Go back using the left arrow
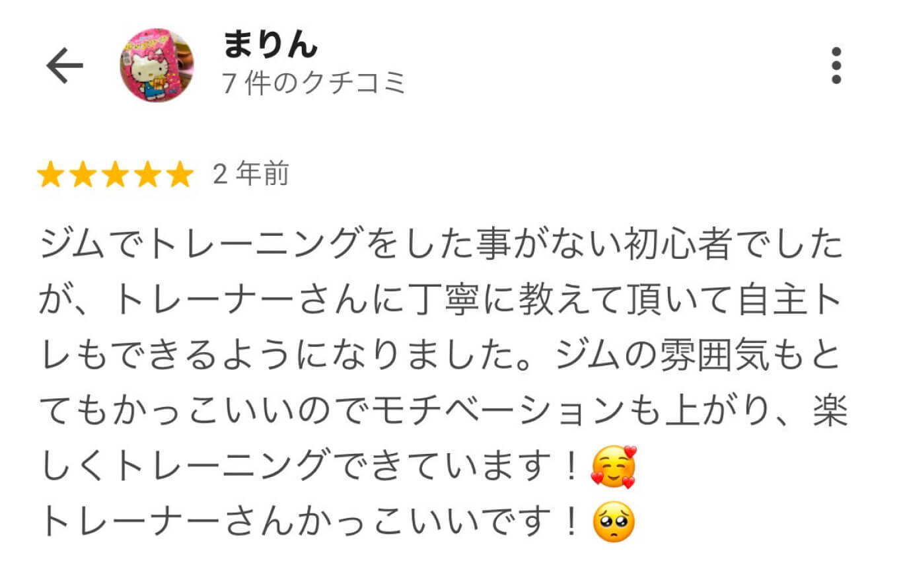901x588 pixels. click(65, 67)
